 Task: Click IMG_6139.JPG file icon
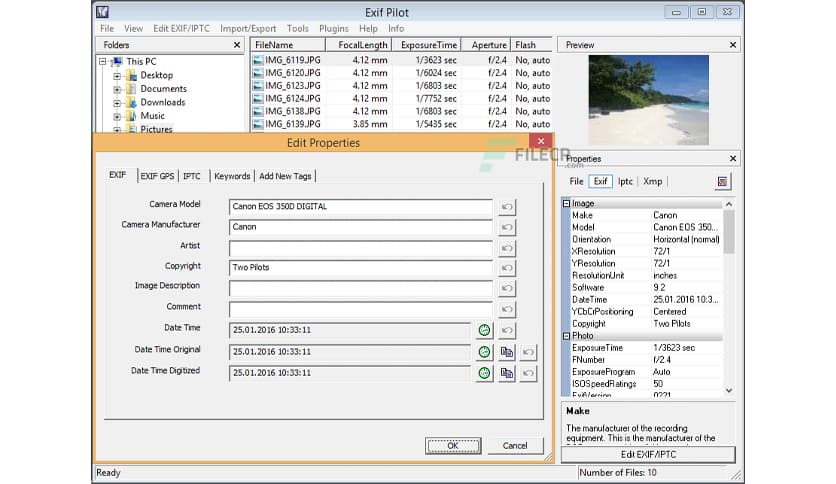pyautogui.click(x=258, y=124)
